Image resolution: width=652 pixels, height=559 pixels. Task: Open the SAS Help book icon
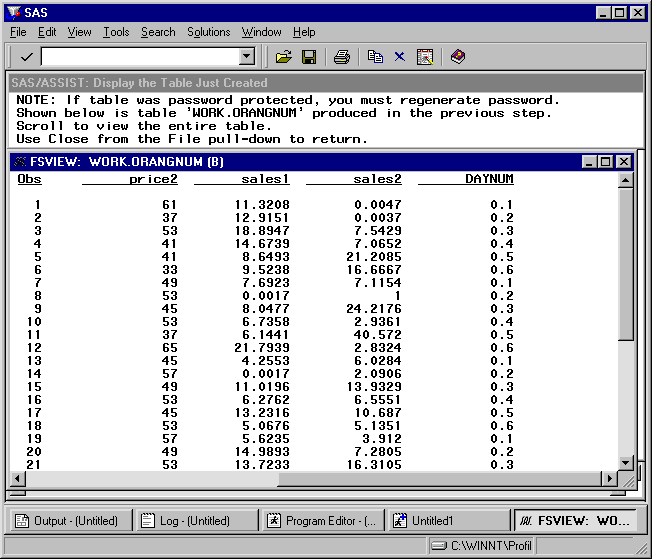pos(458,57)
